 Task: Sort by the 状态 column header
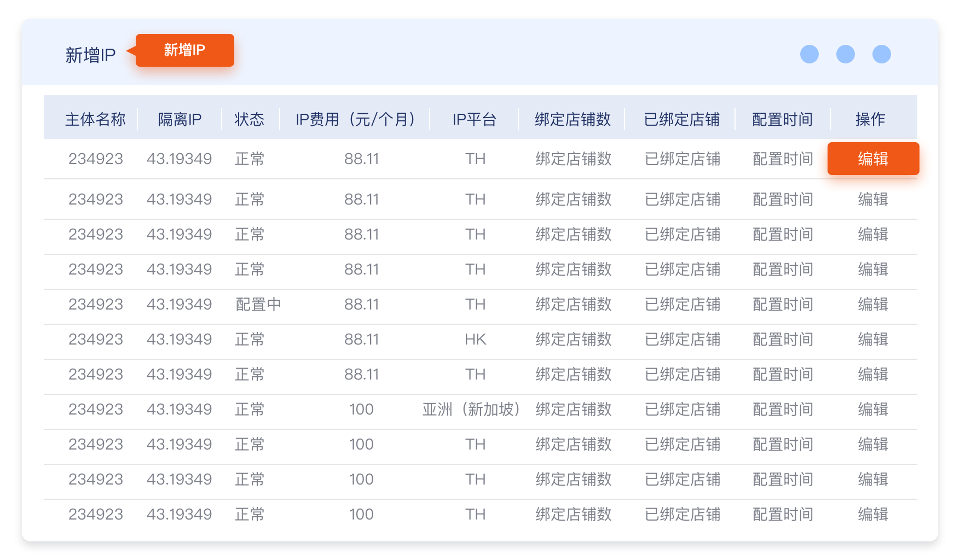[250, 119]
